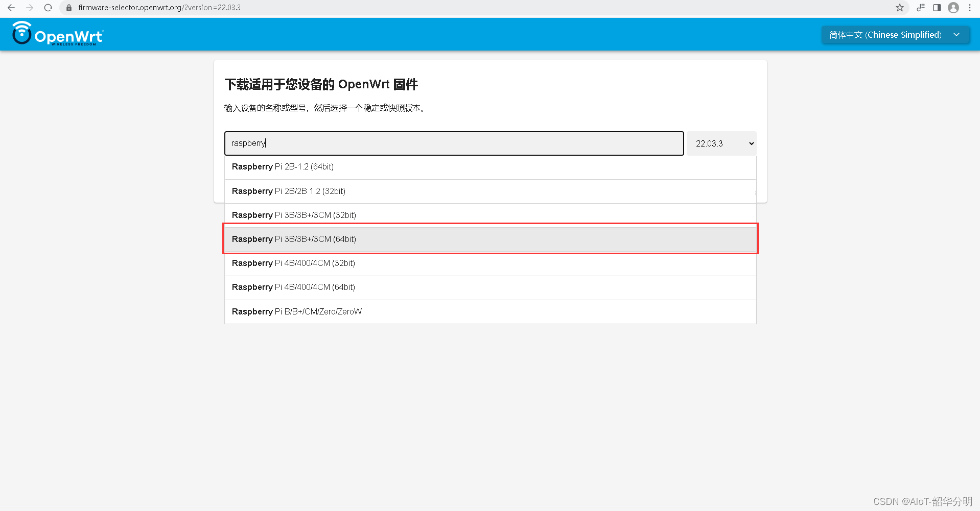This screenshot has height=511, width=980.
Task: Go forward using the browser forward arrow
Action: click(30, 8)
